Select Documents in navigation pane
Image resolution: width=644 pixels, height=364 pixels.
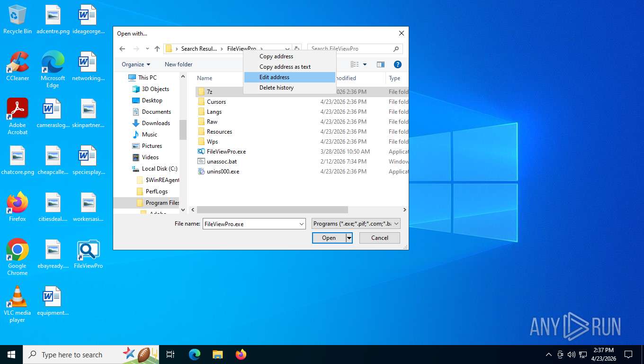(156, 112)
